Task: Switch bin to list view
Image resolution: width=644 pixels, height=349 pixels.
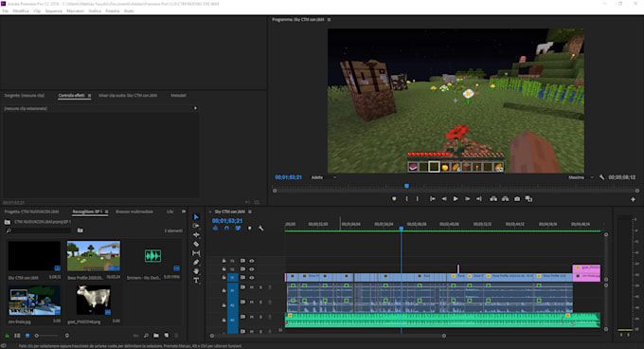Action: tap(17, 336)
